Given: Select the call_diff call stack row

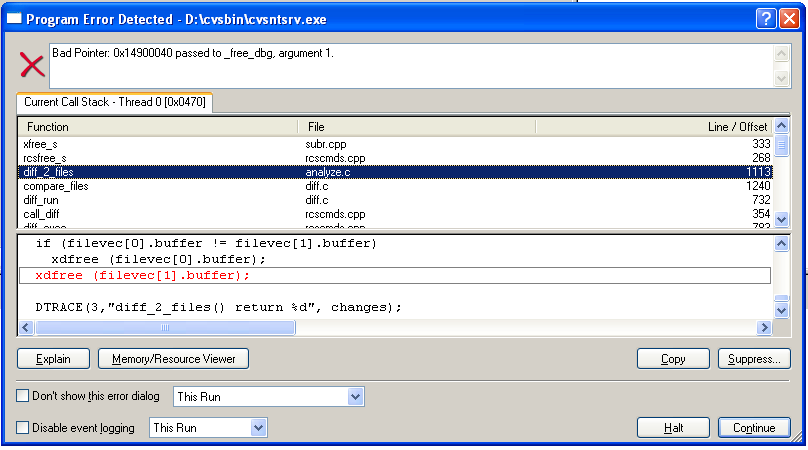Looking at the screenshot, I should click(x=396, y=213).
